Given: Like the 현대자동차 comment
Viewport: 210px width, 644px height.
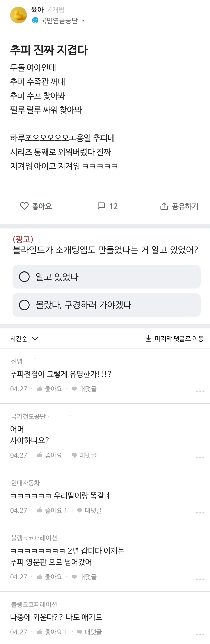Looking at the screenshot, I should tap(39, 510).
